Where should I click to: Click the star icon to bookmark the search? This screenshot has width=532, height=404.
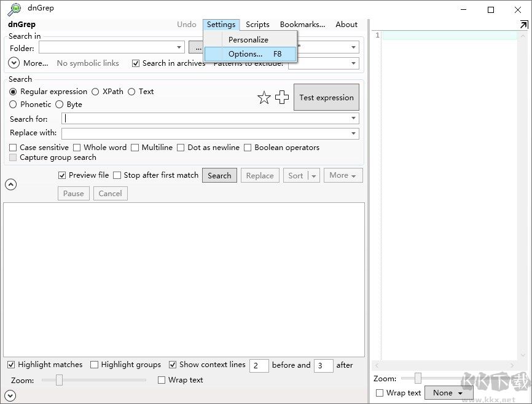coord(264,97)
